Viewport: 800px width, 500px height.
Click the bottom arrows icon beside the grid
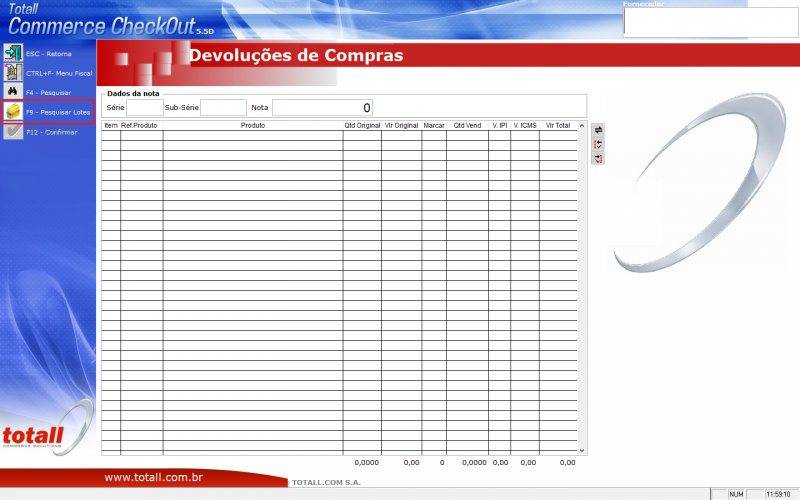(x=598, y=158)
